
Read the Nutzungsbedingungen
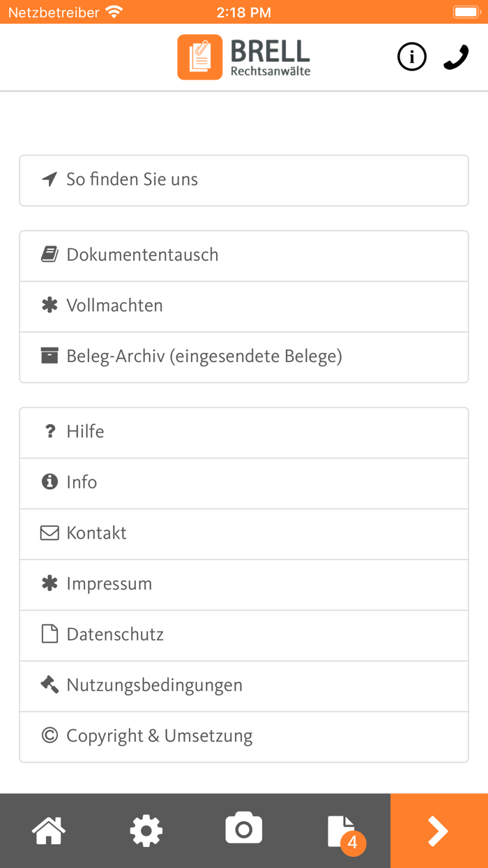pyautogui.click(x=154, y=686)
